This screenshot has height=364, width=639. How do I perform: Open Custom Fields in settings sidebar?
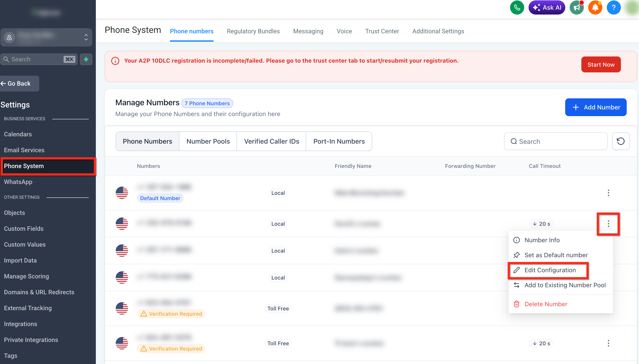coord(24,229)
